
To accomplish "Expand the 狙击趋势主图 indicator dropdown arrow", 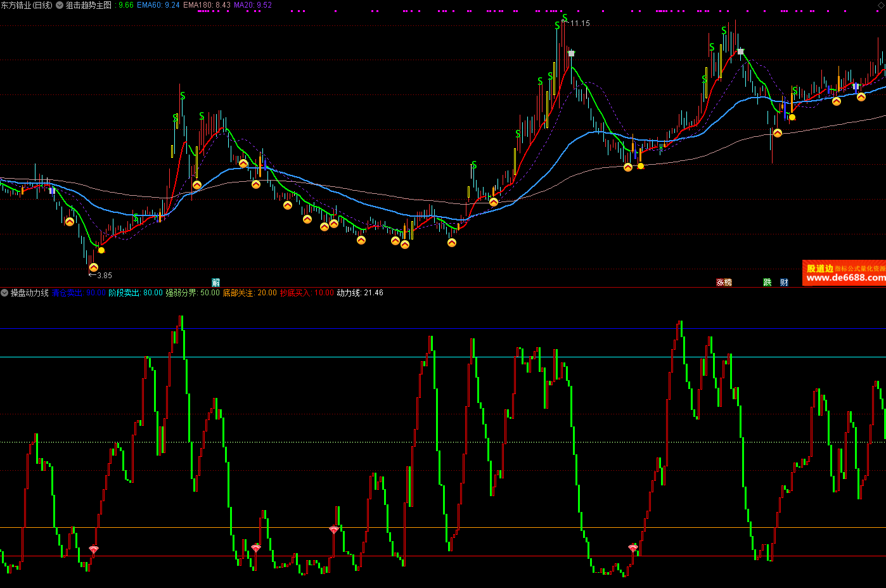I will (x=60, y=5).
